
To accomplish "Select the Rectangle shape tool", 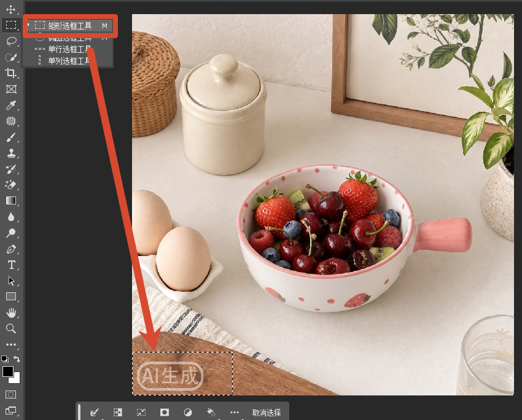I will point(11,297).
